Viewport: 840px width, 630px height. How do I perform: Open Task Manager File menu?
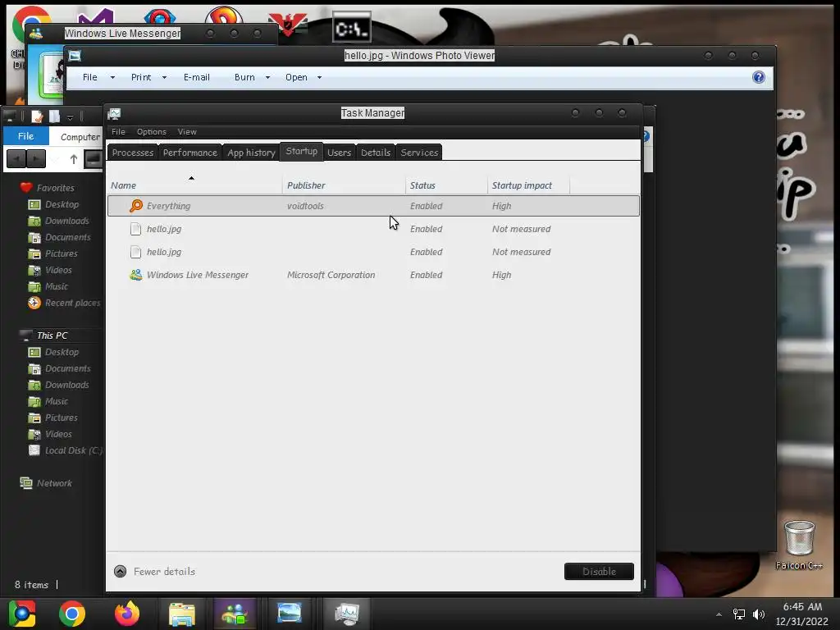(118, 132)
